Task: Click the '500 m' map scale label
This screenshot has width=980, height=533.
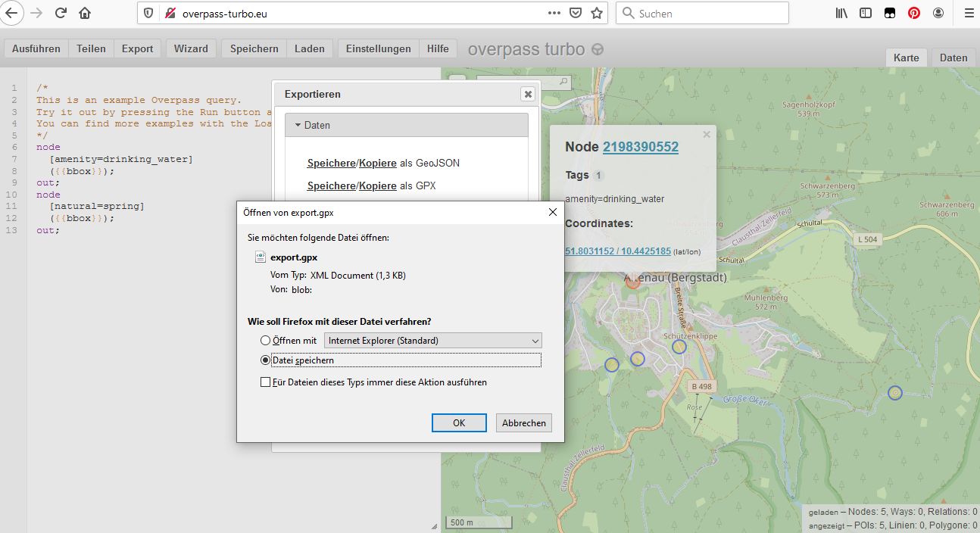Action: (x=479, y=522)
